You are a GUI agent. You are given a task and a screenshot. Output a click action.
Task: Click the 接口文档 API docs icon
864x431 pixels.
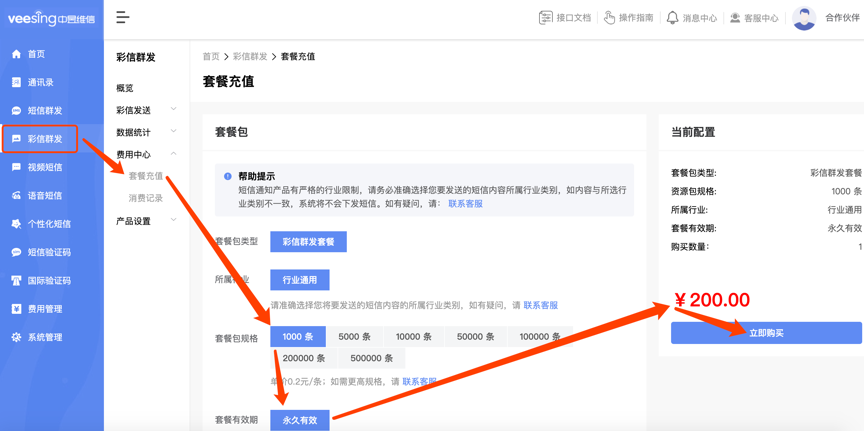(545, 18)
